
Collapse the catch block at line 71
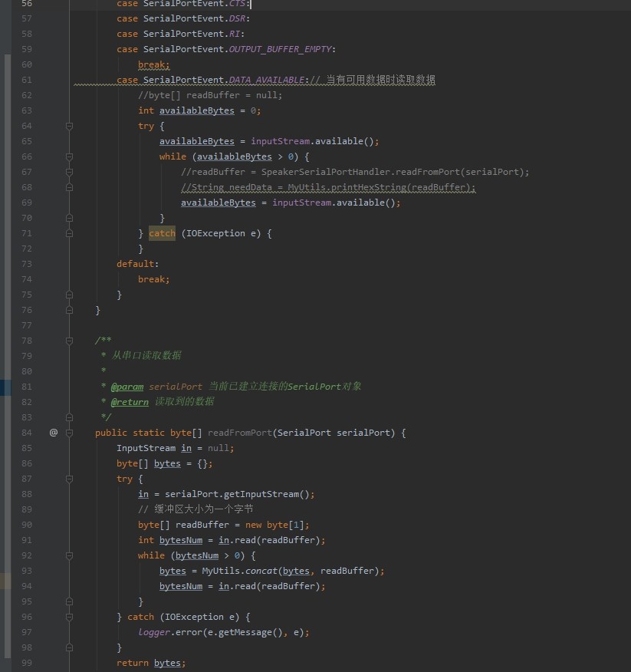pyautogui.click(x=70, y=233)
